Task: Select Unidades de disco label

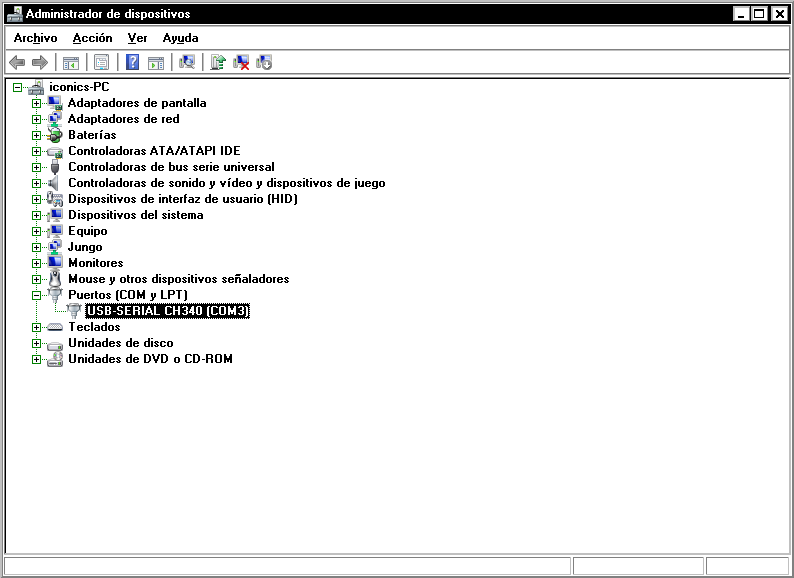Action: (121, 343)
